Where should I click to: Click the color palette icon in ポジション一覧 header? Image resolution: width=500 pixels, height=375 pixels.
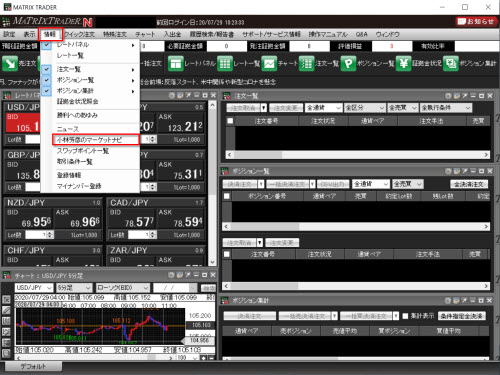click(457, 171)
